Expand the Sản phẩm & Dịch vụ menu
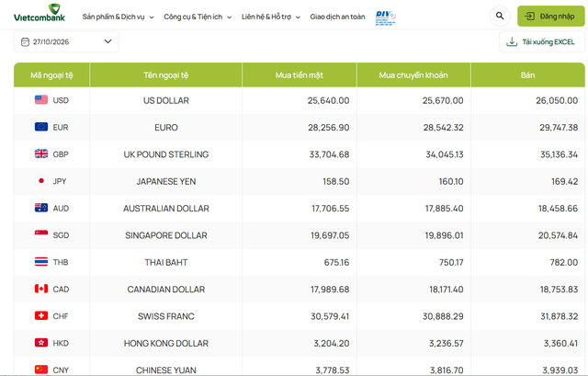 tap(119, 17)
